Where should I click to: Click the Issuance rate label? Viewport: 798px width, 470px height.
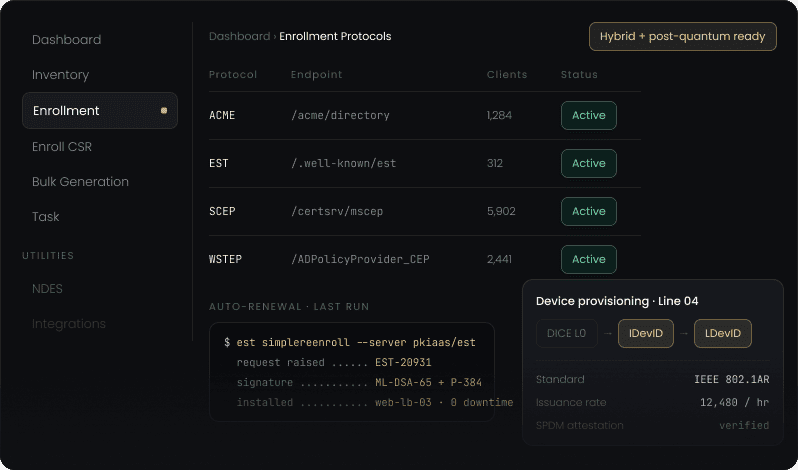tap(571, 402)
